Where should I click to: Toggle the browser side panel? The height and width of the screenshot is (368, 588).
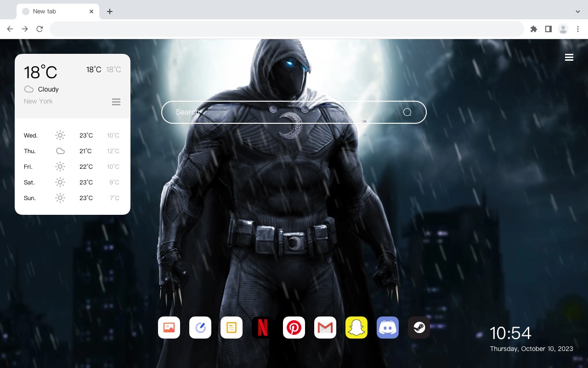[548, 29]
